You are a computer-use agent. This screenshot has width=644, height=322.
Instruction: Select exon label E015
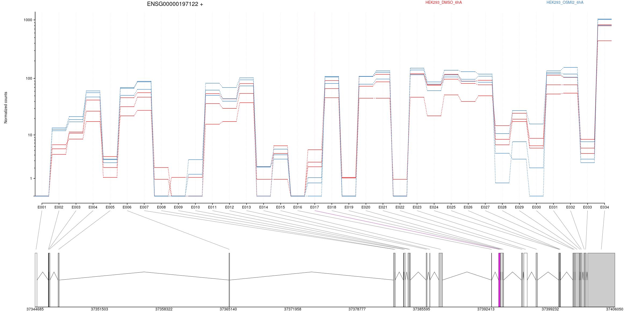coord(280,207)
